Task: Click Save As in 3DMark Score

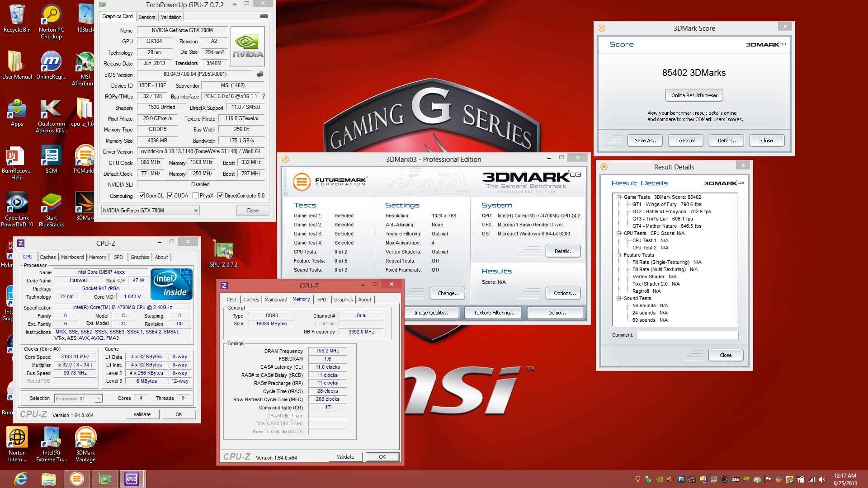Action: (645, 141)
